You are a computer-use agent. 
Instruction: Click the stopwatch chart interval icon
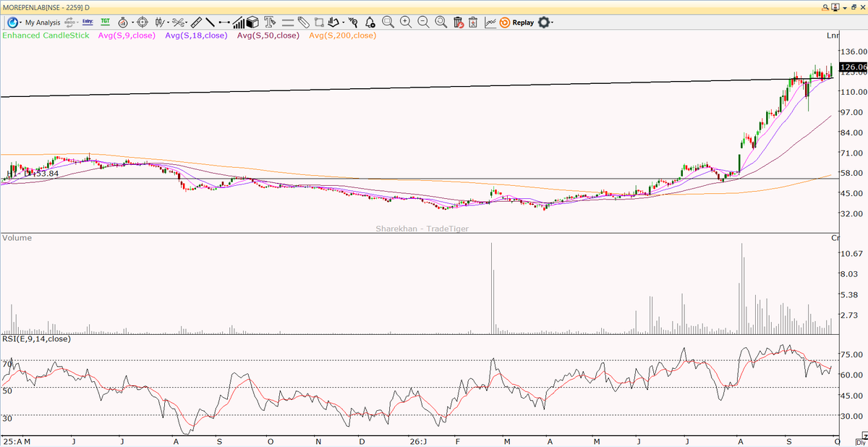coord(122,22)
